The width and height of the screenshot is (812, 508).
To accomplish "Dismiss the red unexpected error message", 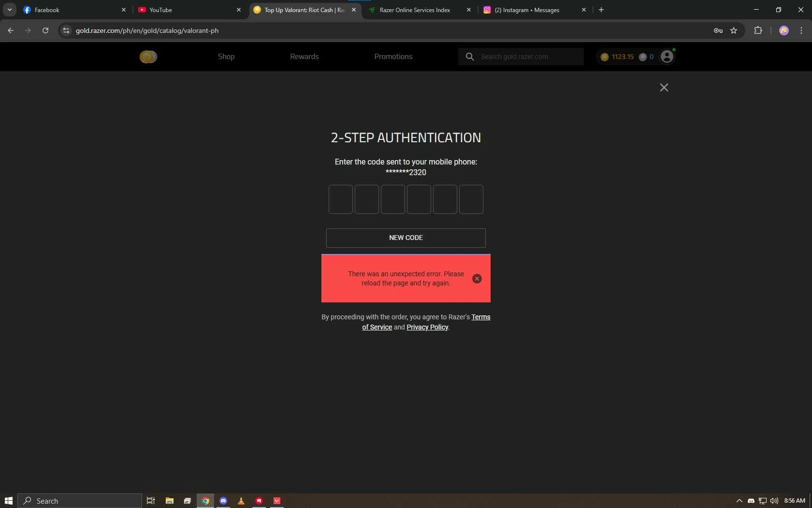I will [477, 279].
